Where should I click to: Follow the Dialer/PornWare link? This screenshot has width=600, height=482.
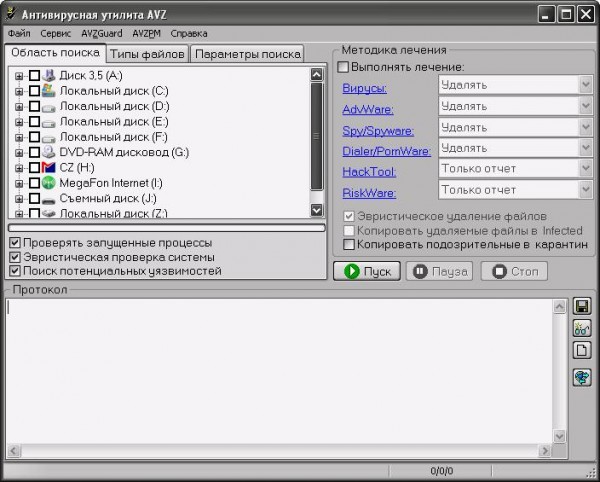[x=386, y=151]
